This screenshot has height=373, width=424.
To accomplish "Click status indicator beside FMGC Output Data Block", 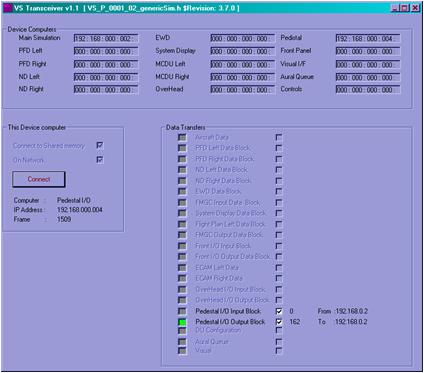I will (182, 235).
